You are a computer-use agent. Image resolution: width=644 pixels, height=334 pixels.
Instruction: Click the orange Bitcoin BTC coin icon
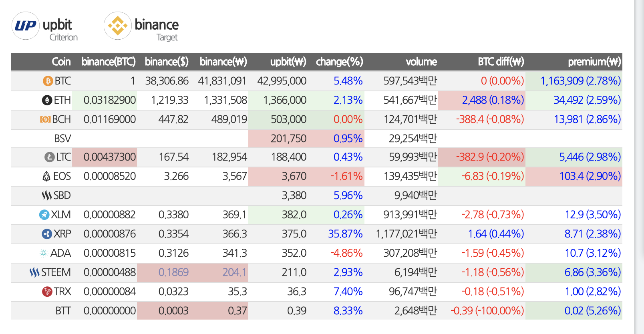pos(48,81)
